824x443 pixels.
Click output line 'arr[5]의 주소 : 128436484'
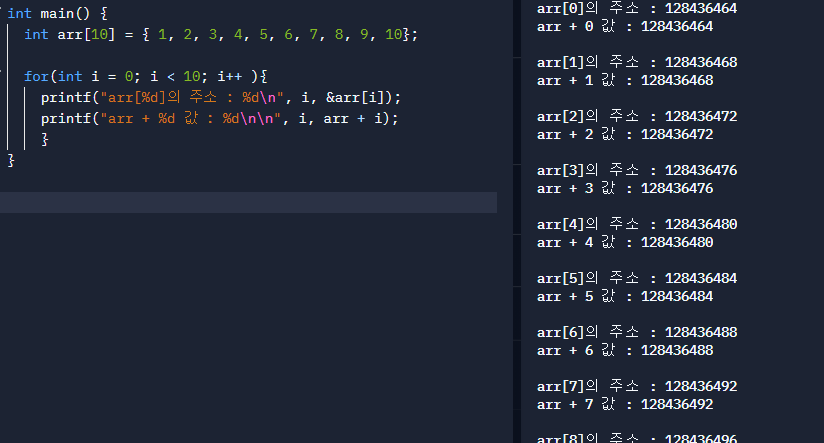(x=637, y=279)
